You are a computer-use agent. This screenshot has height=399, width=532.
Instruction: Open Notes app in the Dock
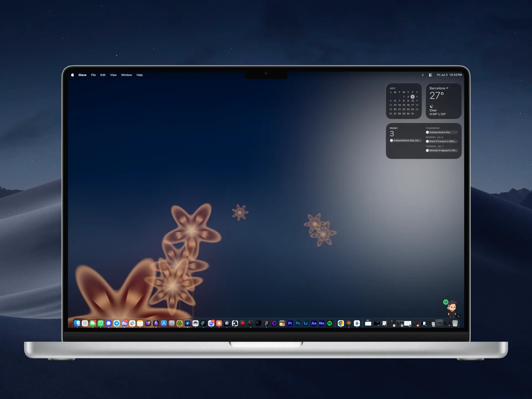click(140, 323)
